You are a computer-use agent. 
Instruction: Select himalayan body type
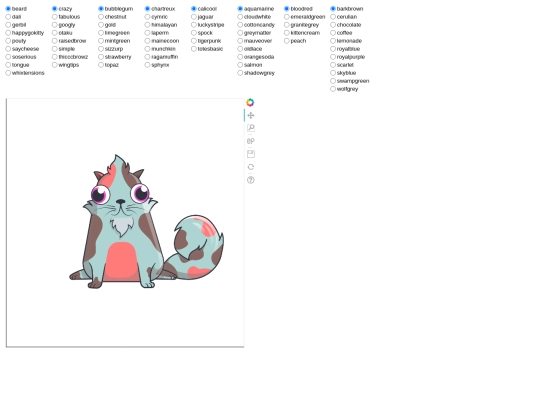point(147,25)
